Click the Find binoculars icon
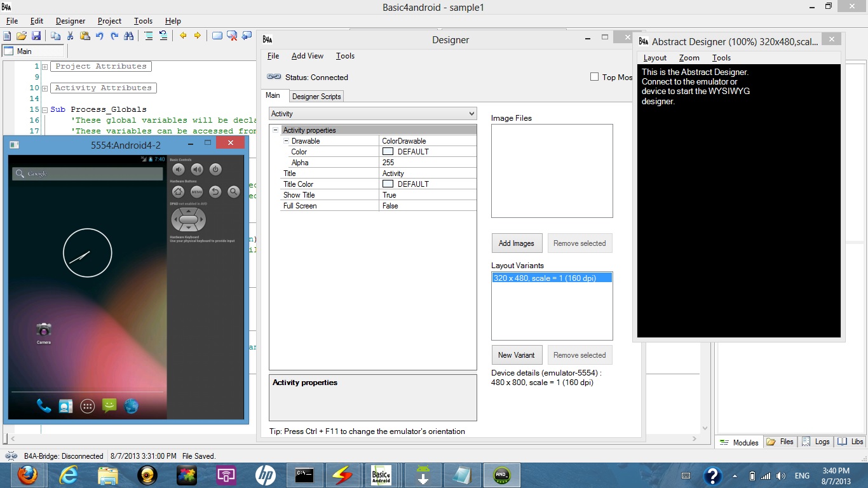The image size is (868, 488). (129, 36)
